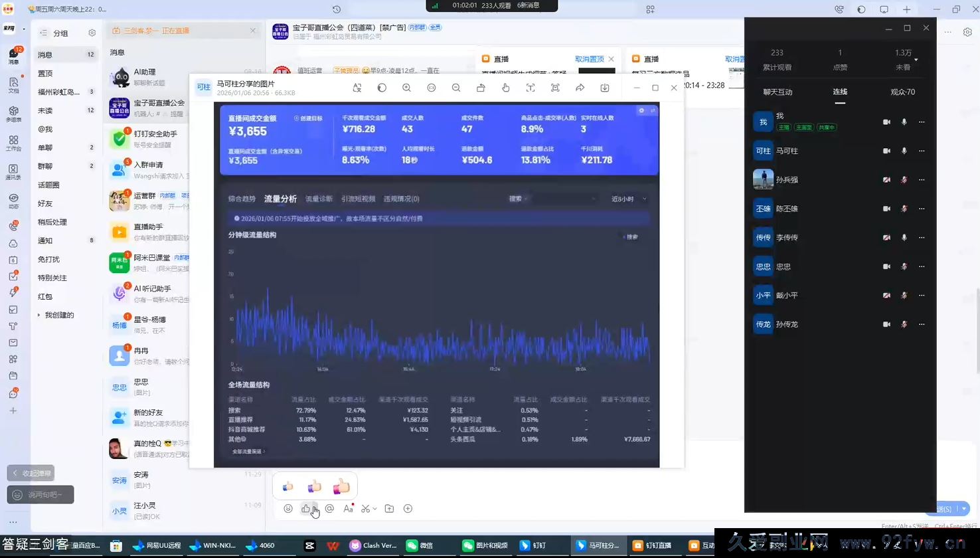This screenshot has height=558, width=980.
Task: Switch to the 聊天互动 tab
Action: pyautogui.click(x=777, y=92)
